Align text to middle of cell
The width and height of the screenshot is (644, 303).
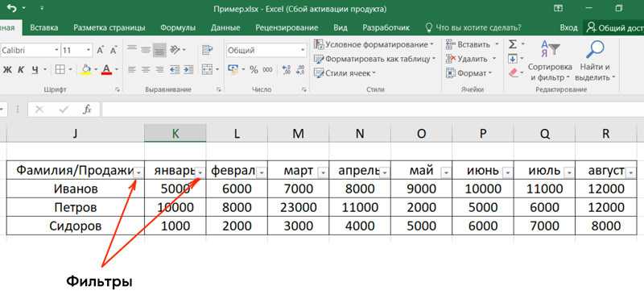[146, 50]
